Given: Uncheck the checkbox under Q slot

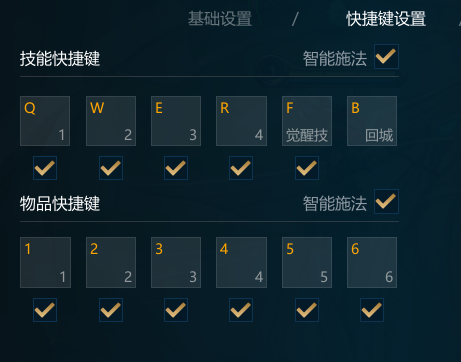Looking at the screenshot, I should click(x=45, y=168).
